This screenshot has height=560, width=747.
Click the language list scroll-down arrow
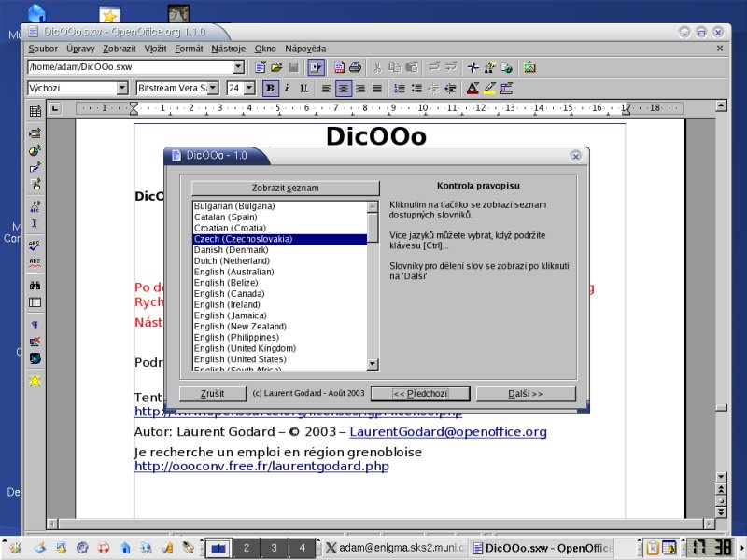(373, 364)
